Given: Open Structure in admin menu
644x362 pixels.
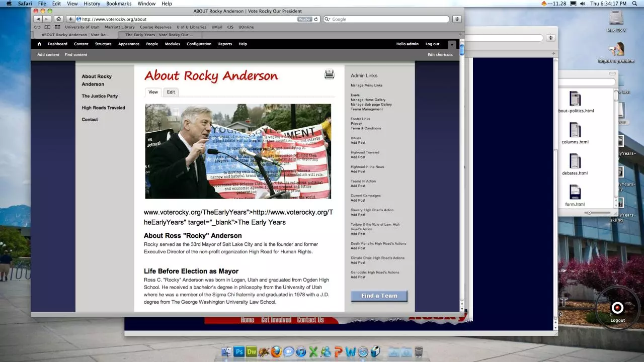Looking at the screenshot, I should pos(103,44).
